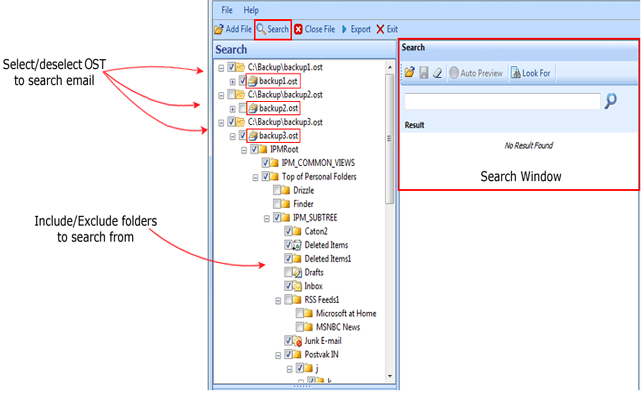
Task: Toggle the Drizzle folder checkbox
Action: (277, 190)
